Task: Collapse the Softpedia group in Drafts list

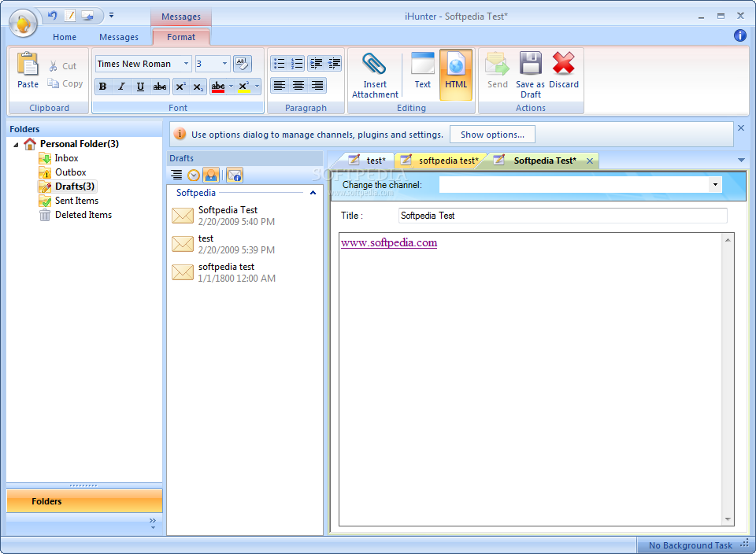Action: pyautogui.click(x=313, y=193)
